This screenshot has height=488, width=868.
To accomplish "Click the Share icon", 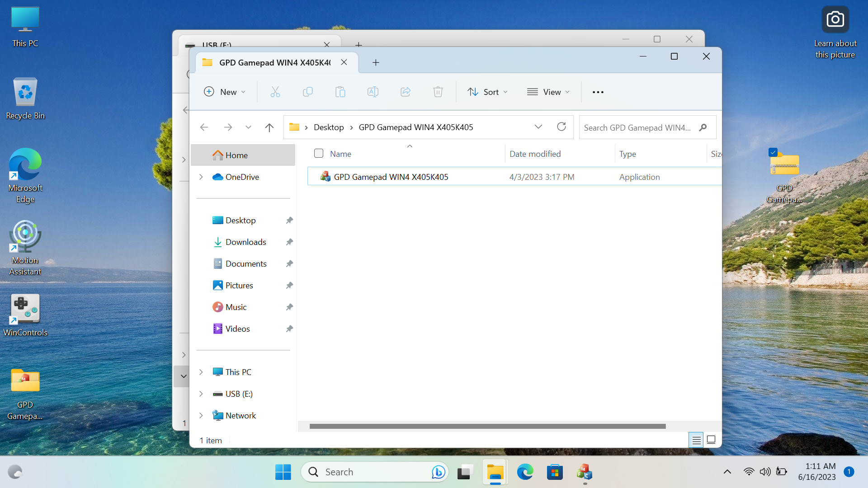I will tap(406, 92).
